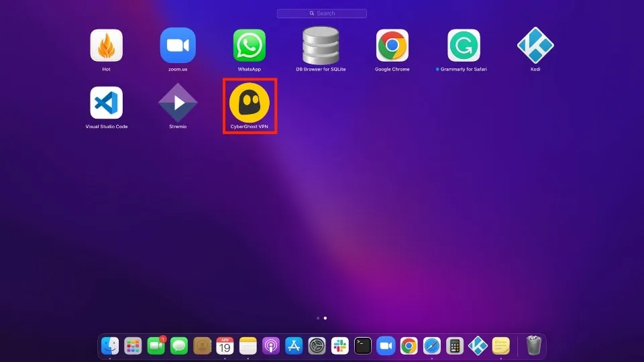Open Google Chrome in Launchpad grid
Screen dimensions: 644x362
392,45
